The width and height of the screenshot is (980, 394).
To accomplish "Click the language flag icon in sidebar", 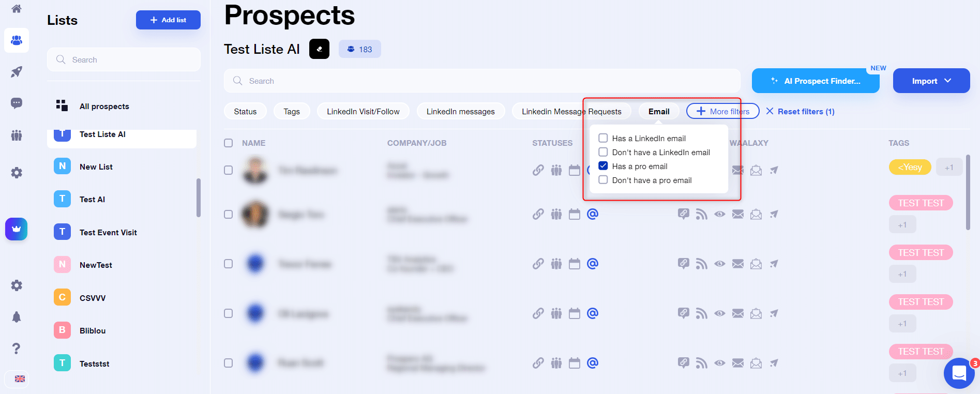I will 20,378.
